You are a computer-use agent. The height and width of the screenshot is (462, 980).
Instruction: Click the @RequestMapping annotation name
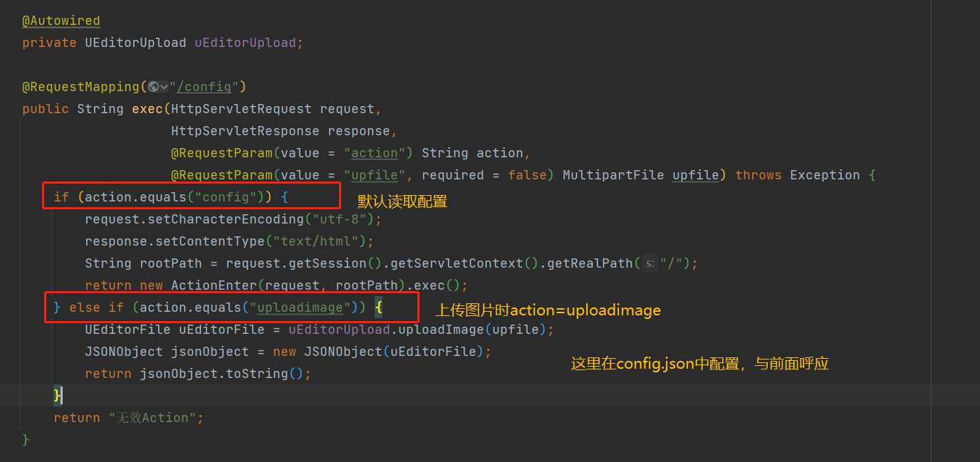(81, 87)
